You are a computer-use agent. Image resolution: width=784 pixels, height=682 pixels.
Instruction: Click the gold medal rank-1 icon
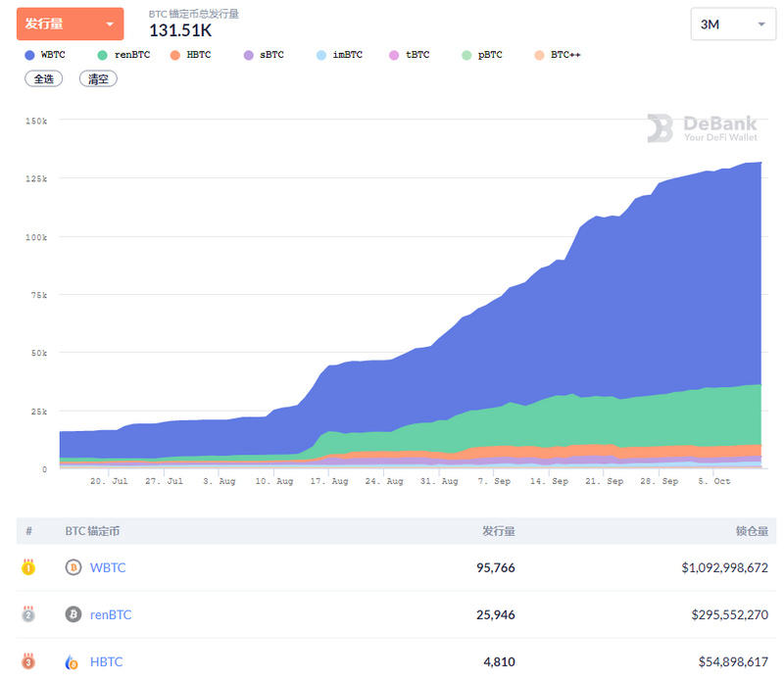pyautogui.click(x=27, y=567)
